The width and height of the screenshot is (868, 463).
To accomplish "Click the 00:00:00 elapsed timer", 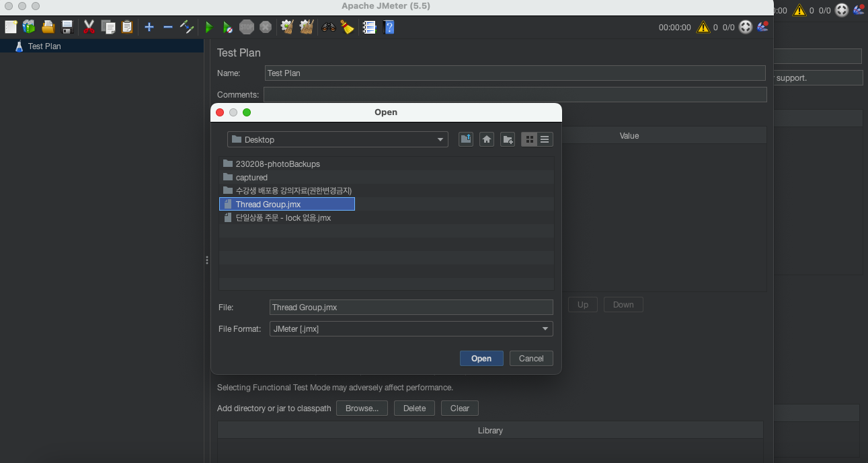I will click(x=675, y=28).
